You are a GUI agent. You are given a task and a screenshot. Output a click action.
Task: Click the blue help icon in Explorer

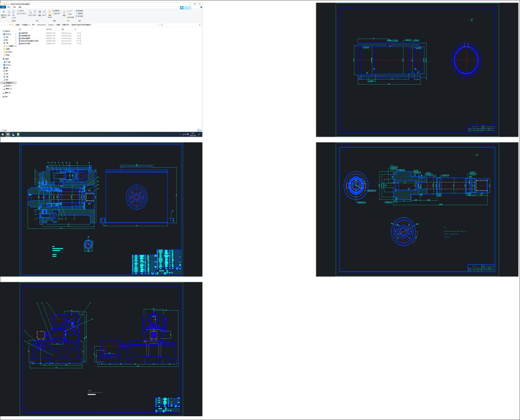(x=201, y=7)
